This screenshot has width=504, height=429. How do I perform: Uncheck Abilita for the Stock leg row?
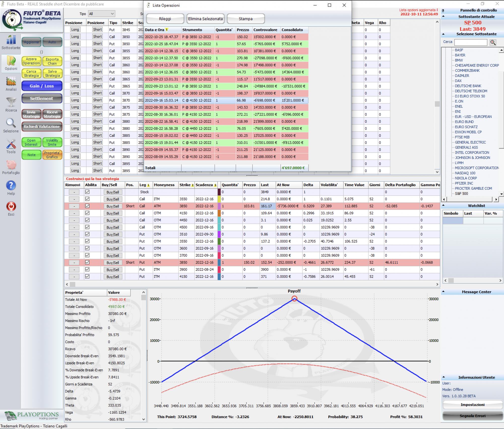87,192
